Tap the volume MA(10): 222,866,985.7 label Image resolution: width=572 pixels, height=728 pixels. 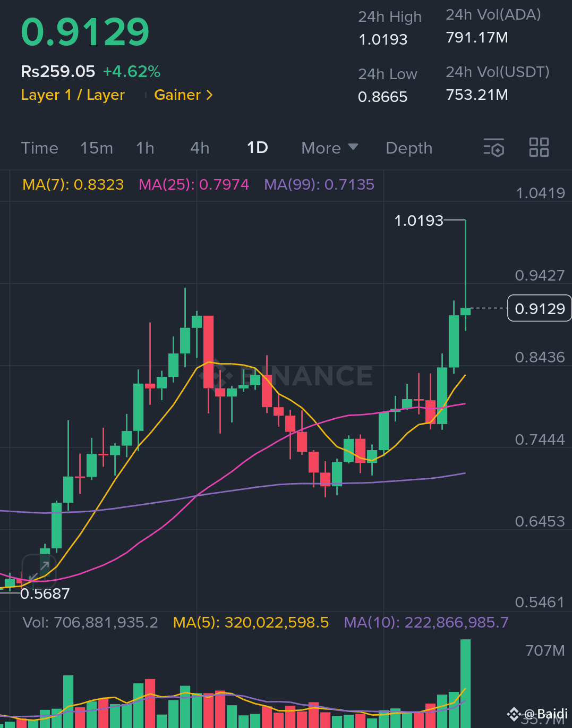(x=426, y=622)
